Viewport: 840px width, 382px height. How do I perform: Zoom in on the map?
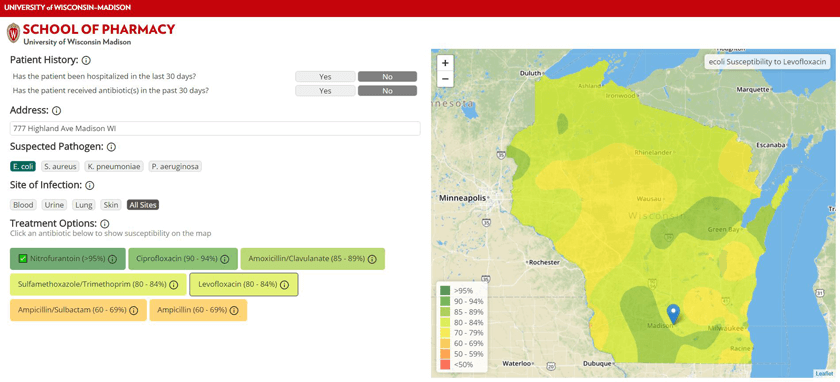[x=445, y=63]
